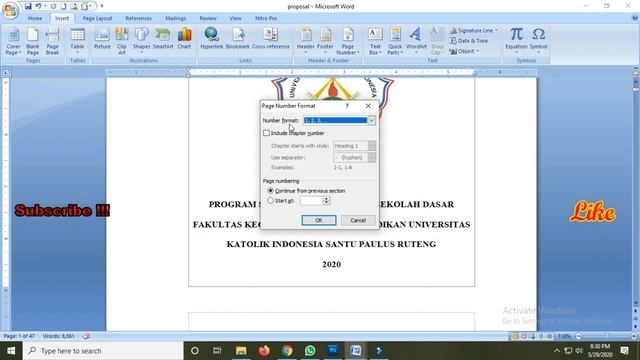Insert Date & Time
The width and height of the screenshot is (640, 360).
pos(469,41)
